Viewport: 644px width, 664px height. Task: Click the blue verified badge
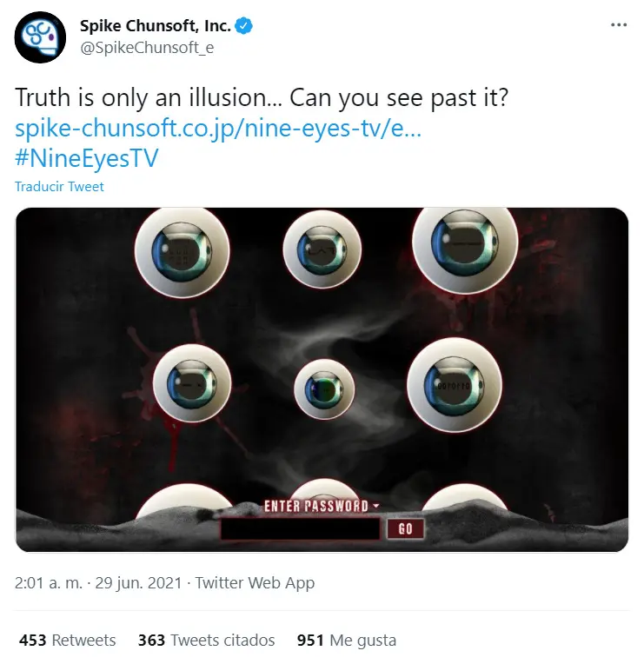pos(243,26)
